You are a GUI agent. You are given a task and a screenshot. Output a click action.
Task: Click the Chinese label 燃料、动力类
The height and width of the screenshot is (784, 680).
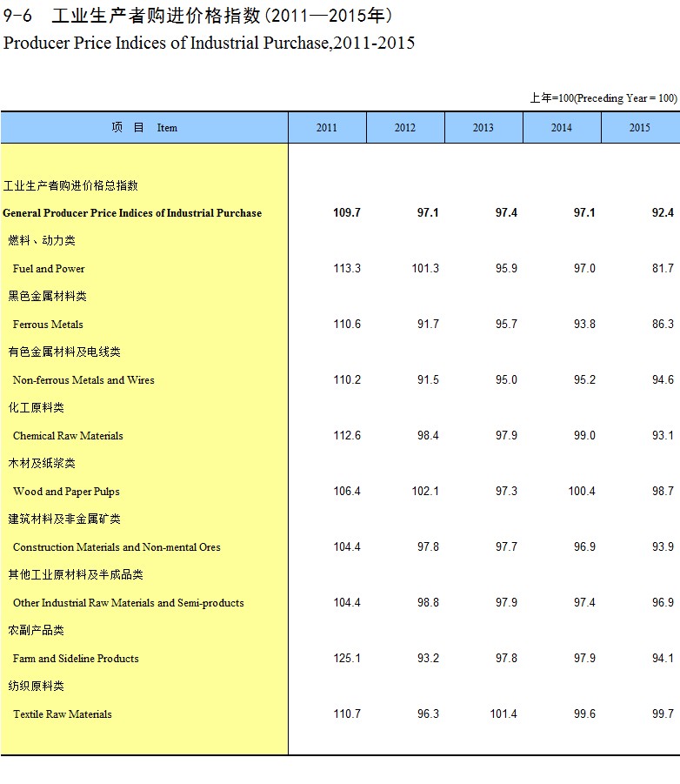pyautogui.click(x=42, y=240)
